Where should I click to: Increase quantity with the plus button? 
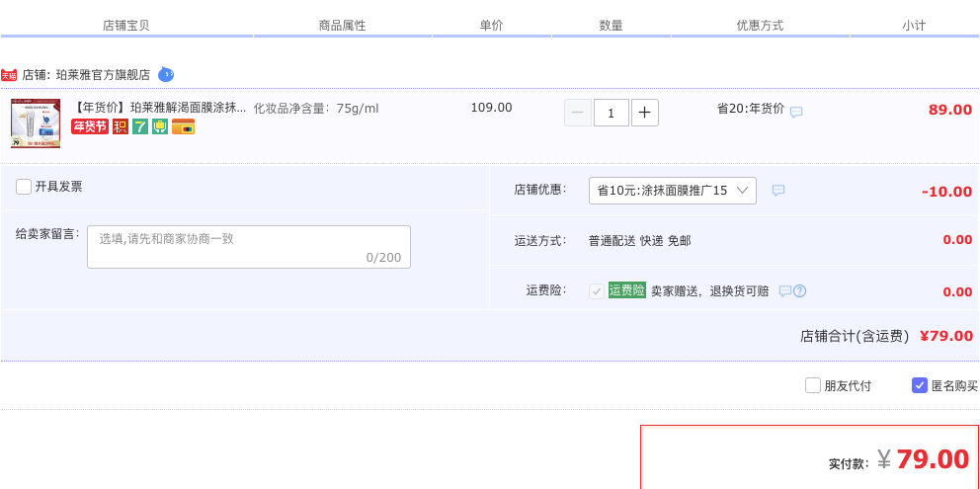(645, 113)
